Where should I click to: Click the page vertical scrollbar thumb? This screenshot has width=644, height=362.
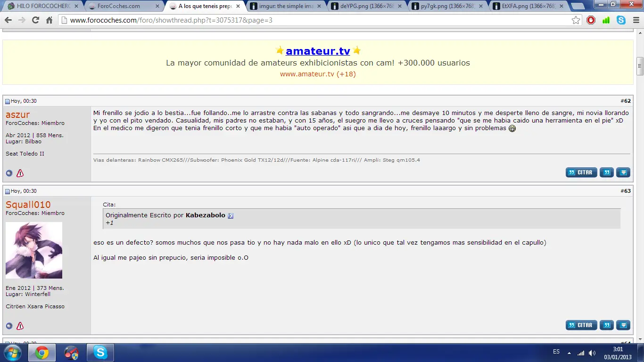[x=640, y=66]
